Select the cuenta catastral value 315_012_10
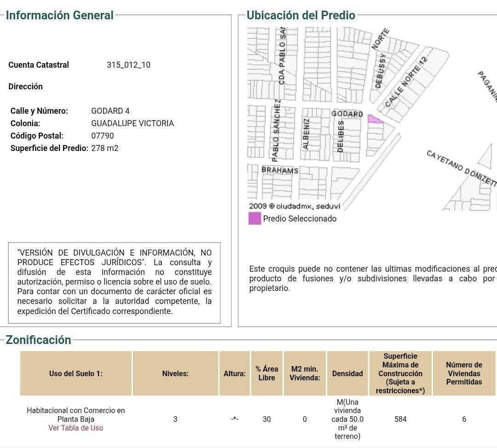Image resolution: width=497 pixels, height=448 pixels. pos(128,64)
